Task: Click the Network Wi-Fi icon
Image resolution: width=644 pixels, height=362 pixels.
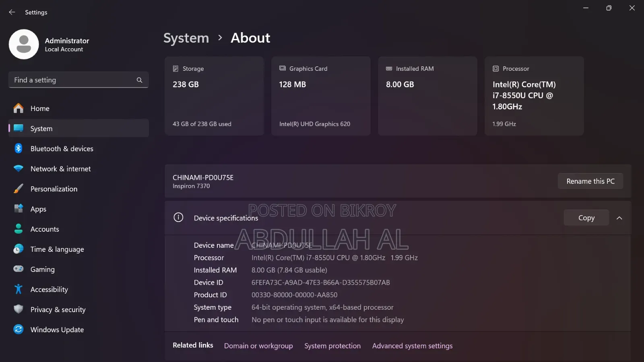Action: 19,169
